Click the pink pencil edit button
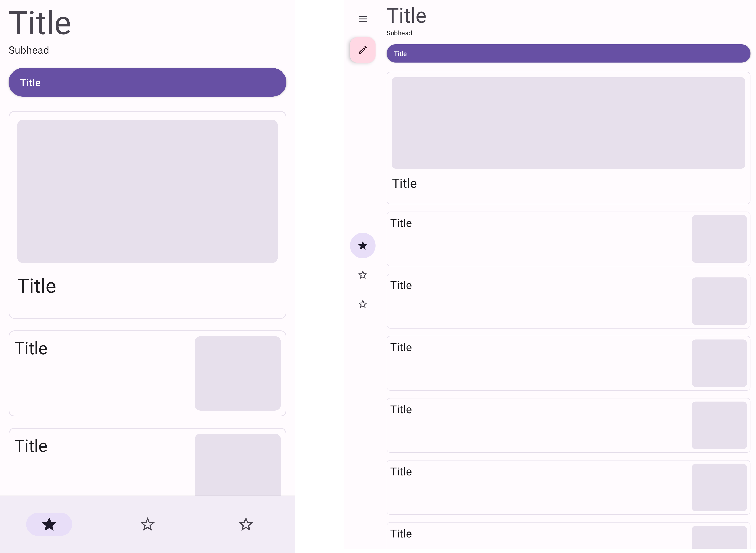Image resolution: width=756 pixels, height=553 pixels. coord(362,50)
